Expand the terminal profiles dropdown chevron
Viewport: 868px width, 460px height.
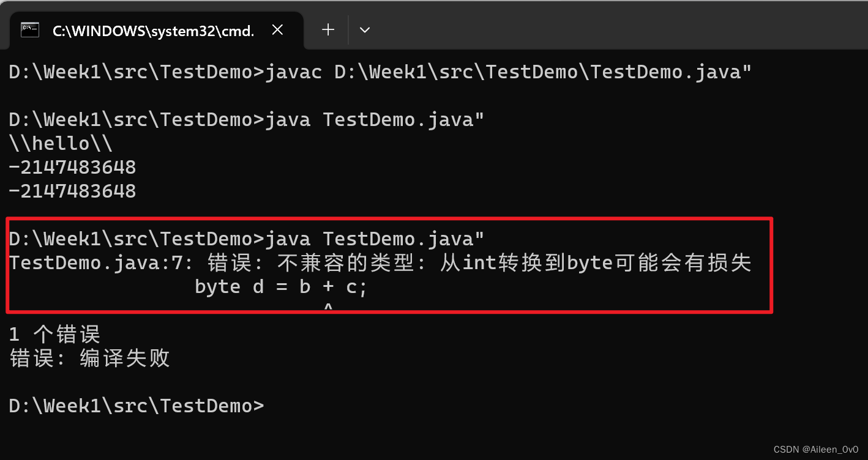click(x=365, y=29)
